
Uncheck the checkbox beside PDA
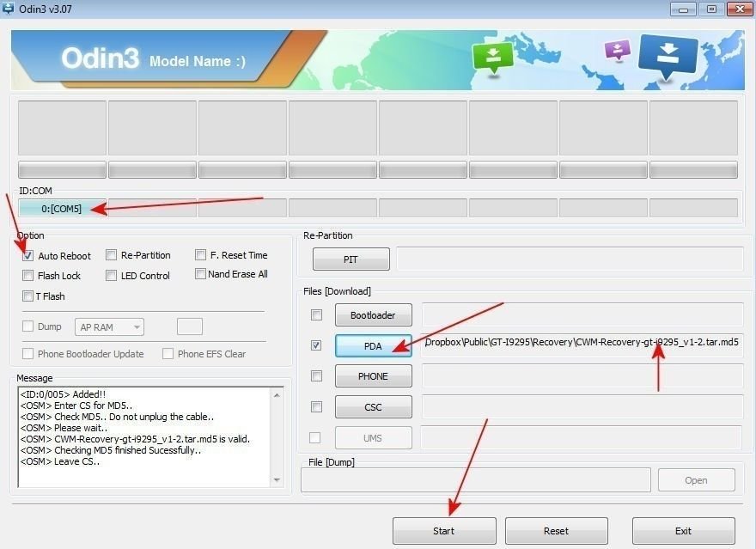(x=316, y=345)
